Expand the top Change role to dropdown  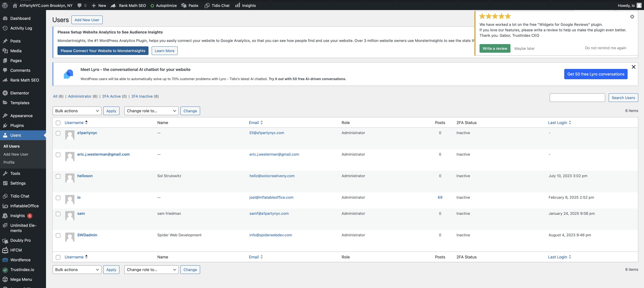(x=151, y=111)
